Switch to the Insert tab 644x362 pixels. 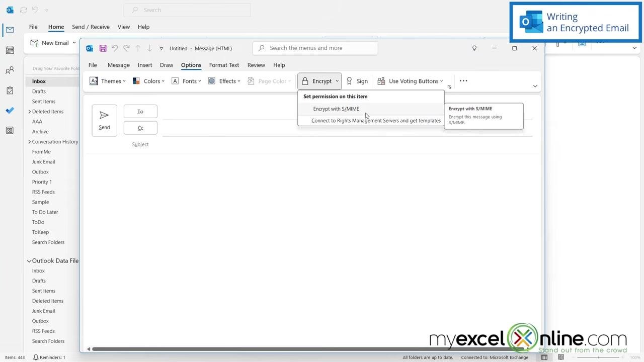[145, 65]
